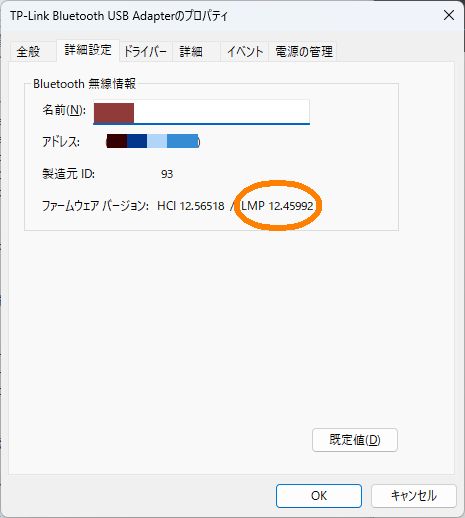Click the 既定値(D) button
The image size is (465, 518).
pyautogui.click(x=355, y=440)
